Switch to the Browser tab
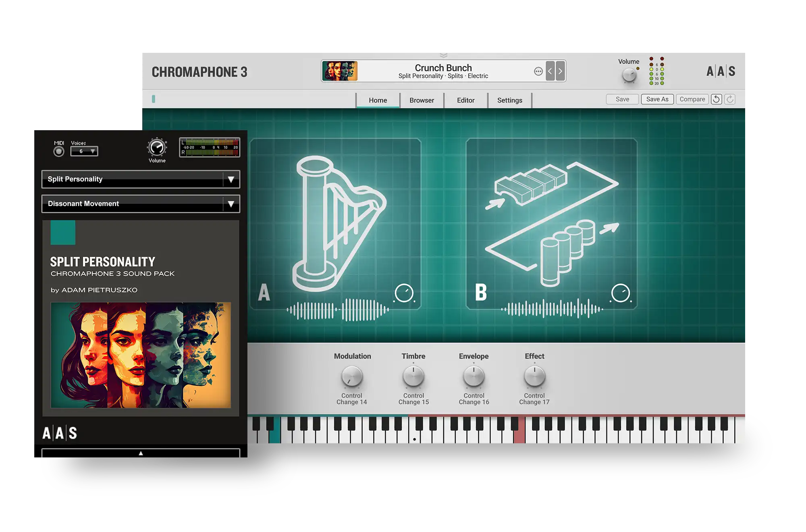 [422, 100]
